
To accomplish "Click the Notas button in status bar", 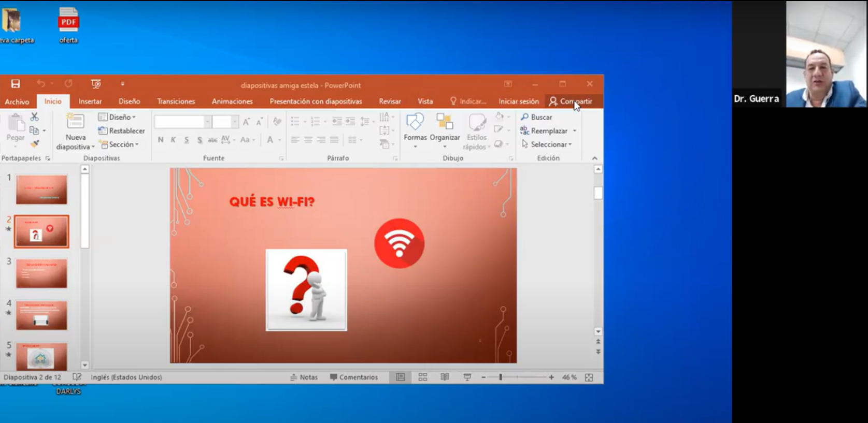I will 304,377.
